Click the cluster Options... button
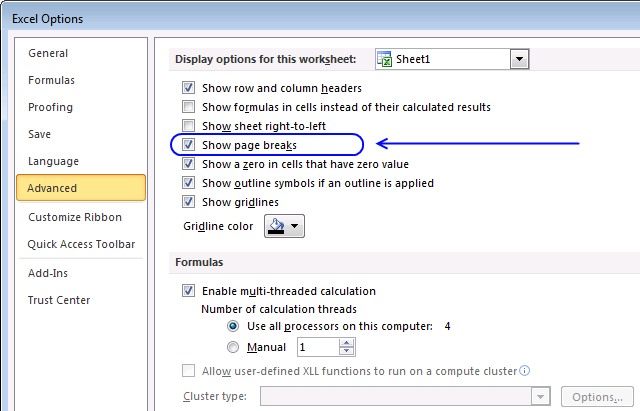Viewport: 640px width, 411px height. (599, 397)
